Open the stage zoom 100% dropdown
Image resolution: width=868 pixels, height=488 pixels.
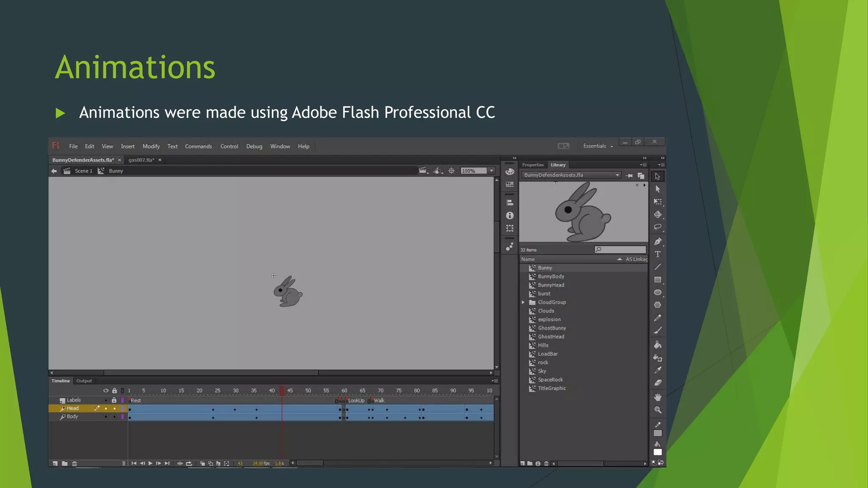(x=491, y=171)
